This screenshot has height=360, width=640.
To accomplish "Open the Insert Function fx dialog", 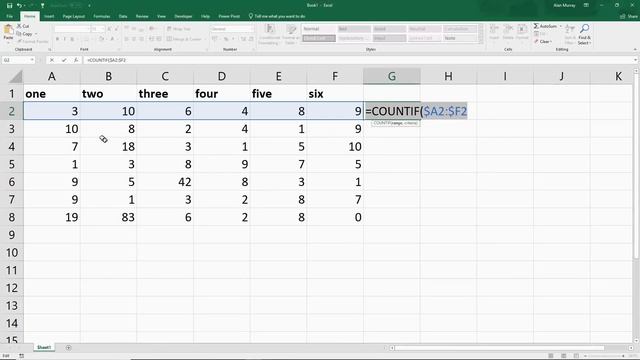I will pyautogui.click(x=76, y=60).
